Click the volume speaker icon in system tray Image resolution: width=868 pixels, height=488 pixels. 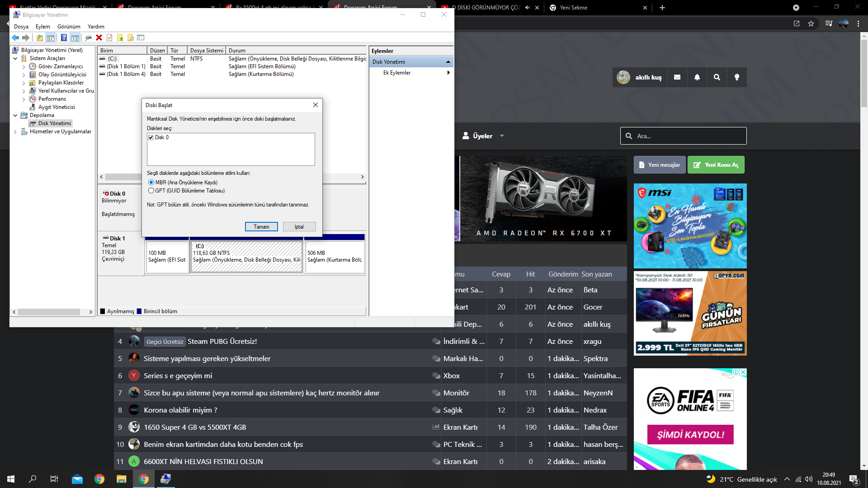click(x=809, y=479)
